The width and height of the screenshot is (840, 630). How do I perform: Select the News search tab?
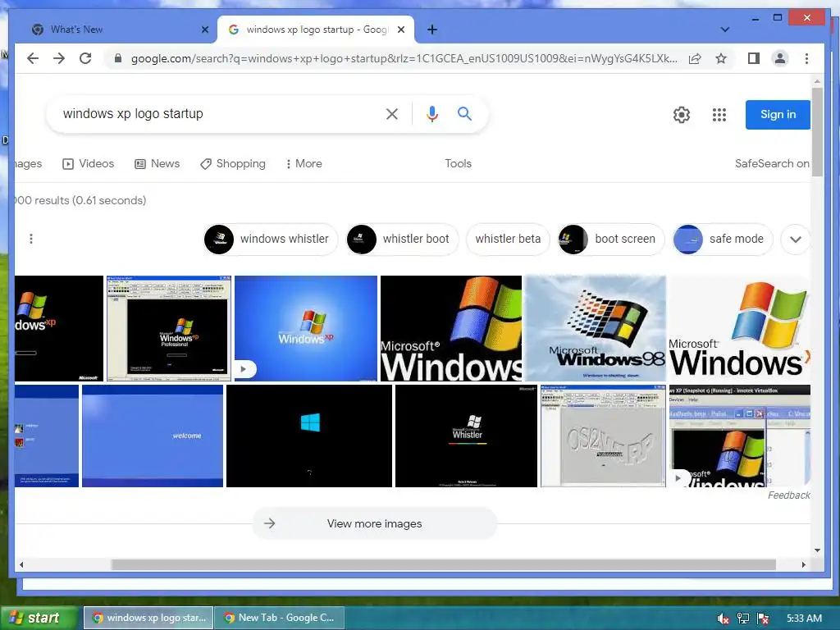[157, 163]
